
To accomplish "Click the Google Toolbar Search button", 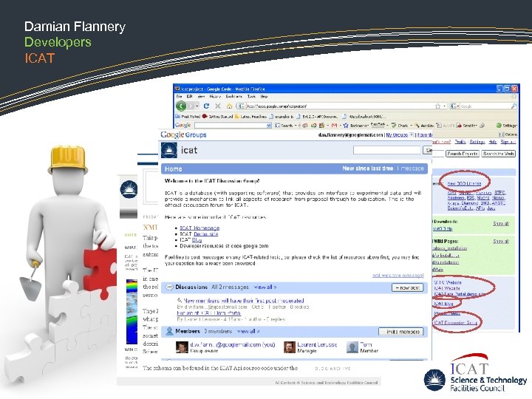I will click(x=284, y=126).
